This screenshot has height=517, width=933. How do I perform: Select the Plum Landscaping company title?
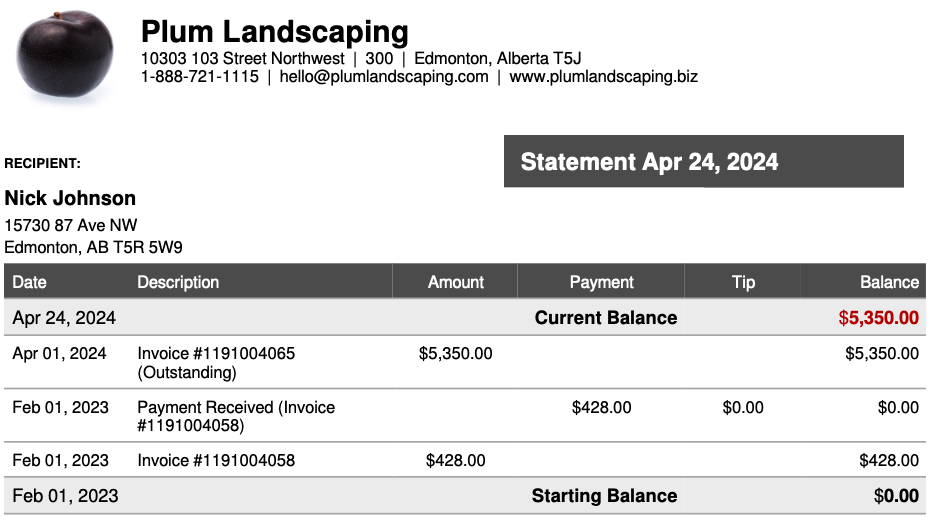274,32
